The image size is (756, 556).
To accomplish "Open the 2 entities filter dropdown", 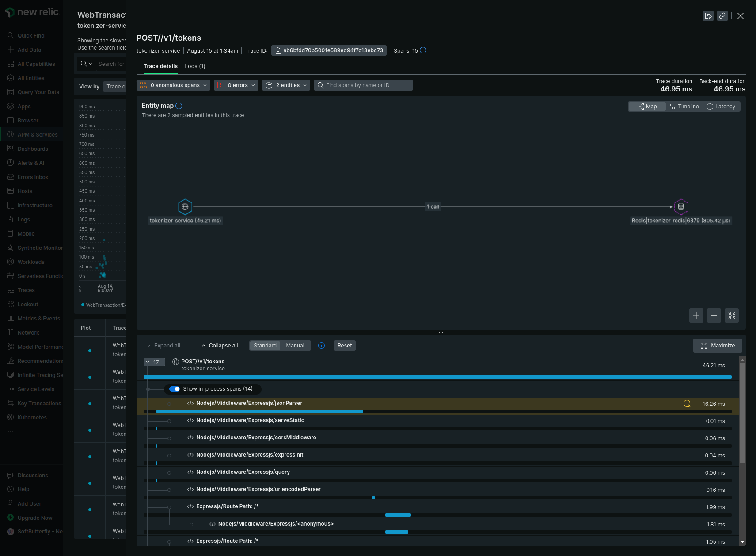I will click(286, 85).
